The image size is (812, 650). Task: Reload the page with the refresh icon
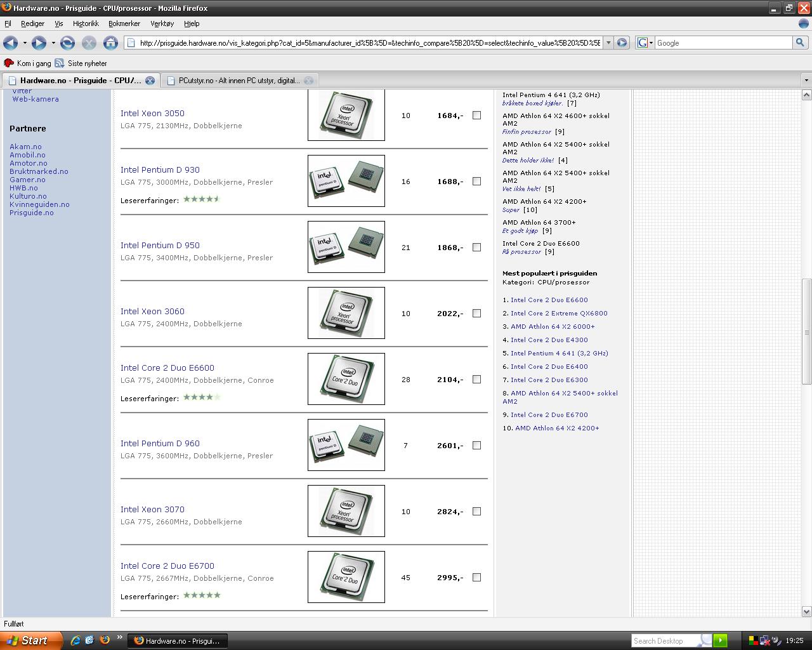point(67,43)
